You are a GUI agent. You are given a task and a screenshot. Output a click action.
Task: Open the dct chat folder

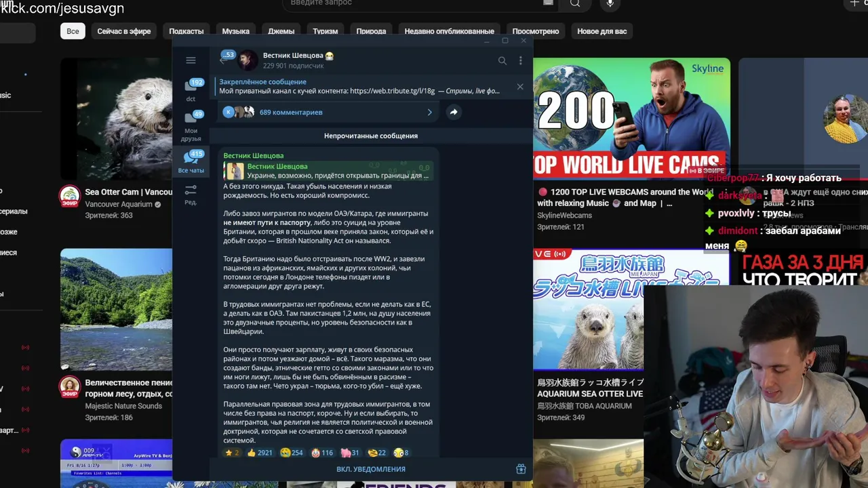point(191,89)
